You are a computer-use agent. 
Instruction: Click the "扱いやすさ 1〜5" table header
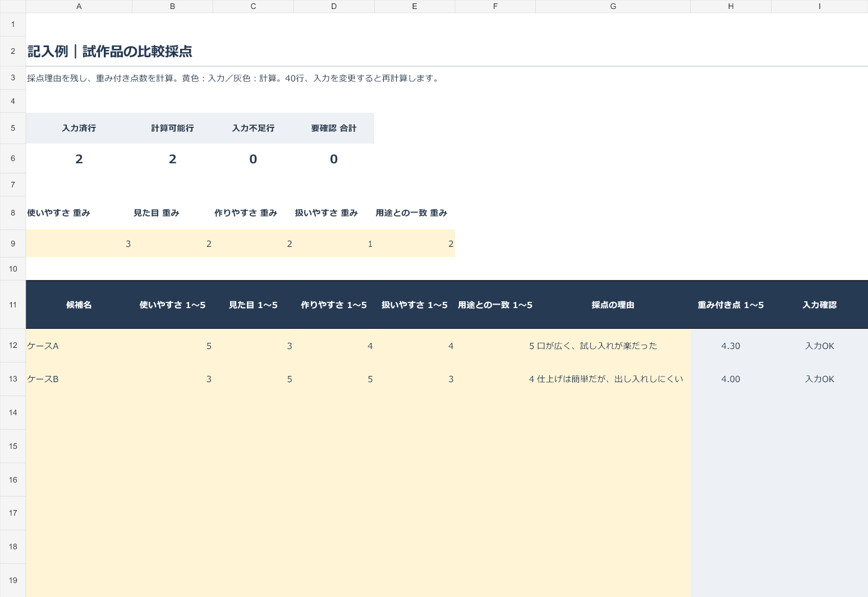click(415, 305)
